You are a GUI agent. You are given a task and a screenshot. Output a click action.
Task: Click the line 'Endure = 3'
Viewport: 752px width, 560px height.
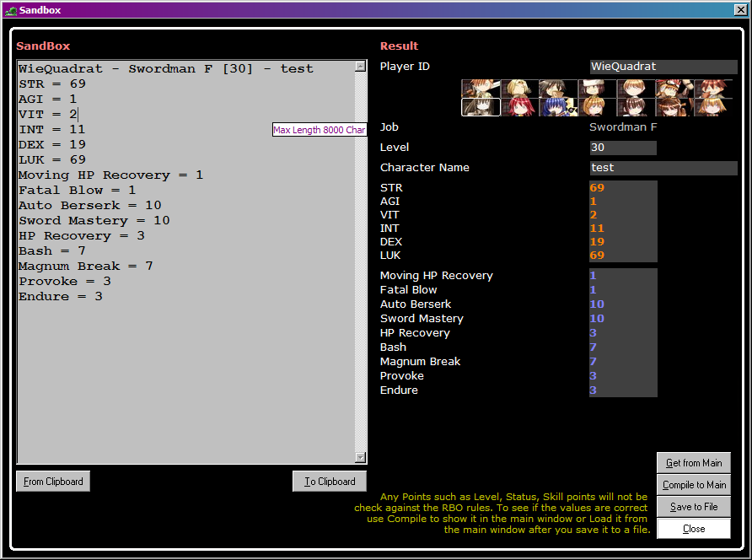[61, 297]
